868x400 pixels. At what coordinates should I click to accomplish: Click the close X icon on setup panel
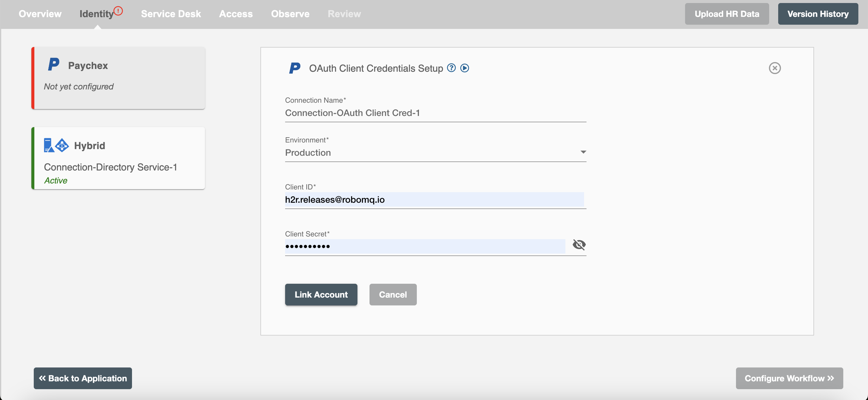click(775, 68)
